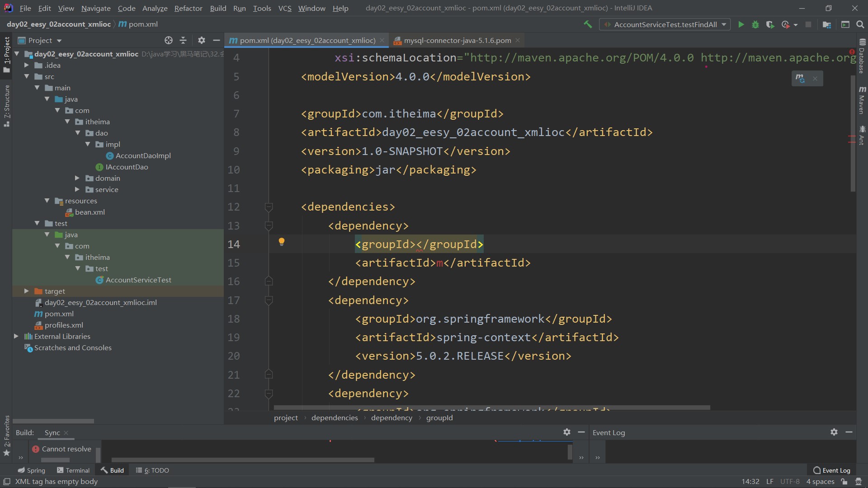The width and height of the screenshot is (868, 488).
Task: Open Event Log panel gear settings
Action: pyautogui.click(x=834, y=432)
